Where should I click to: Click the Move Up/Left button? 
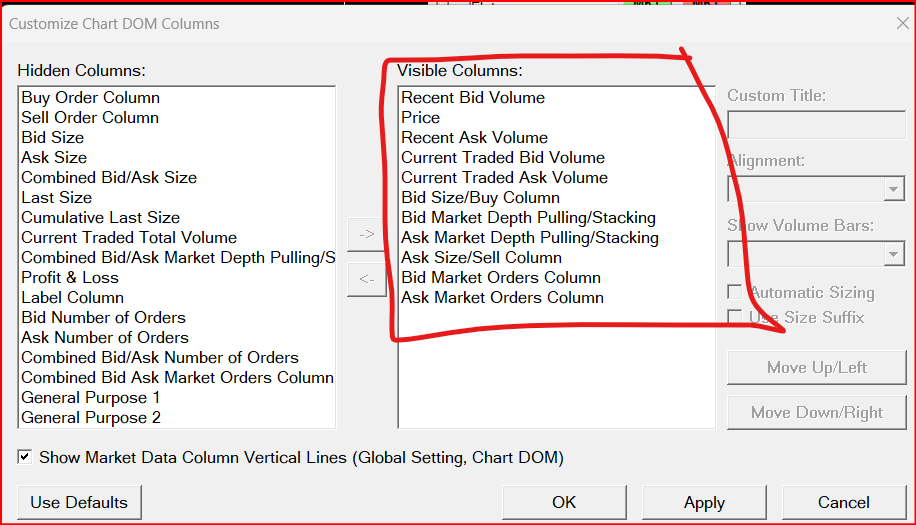(x=816, y=367)
